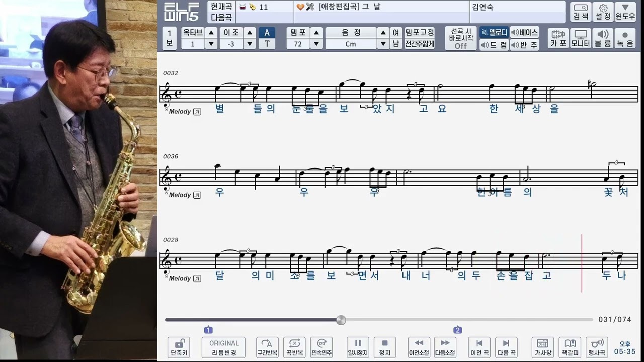Move the playback progress slider knob
Image resolution: width=644 pixels, height=362 pixels.
[x=341, y=320]
